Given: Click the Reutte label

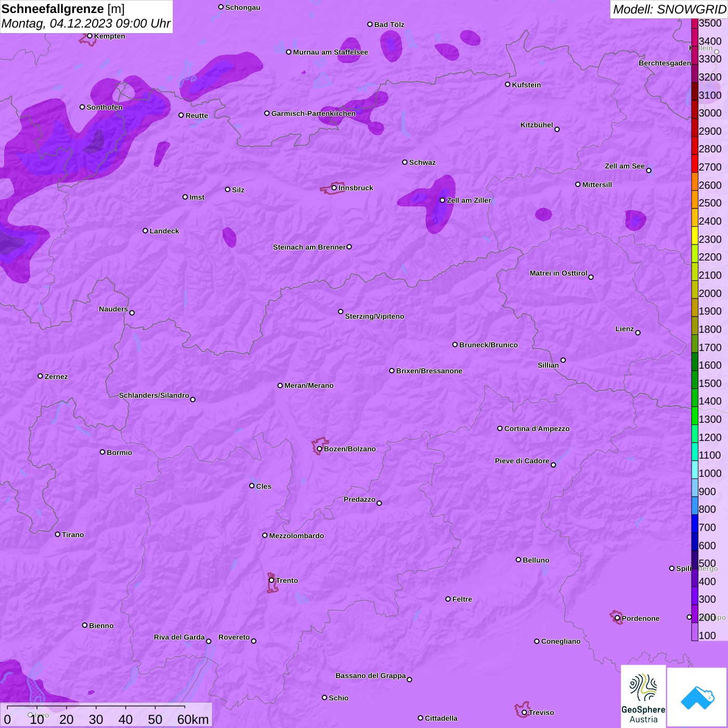Looking at the screenshot, I should (197, 115).
